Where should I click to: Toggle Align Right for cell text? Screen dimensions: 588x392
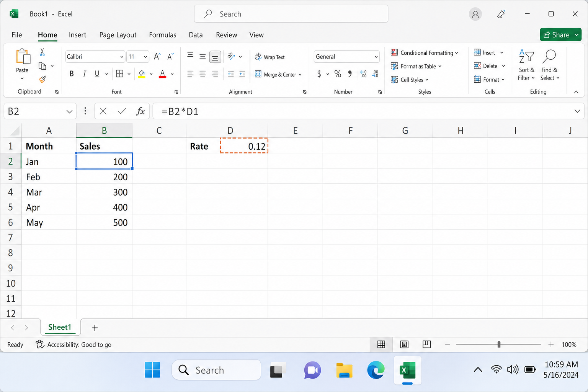click(x=215, y=74)
